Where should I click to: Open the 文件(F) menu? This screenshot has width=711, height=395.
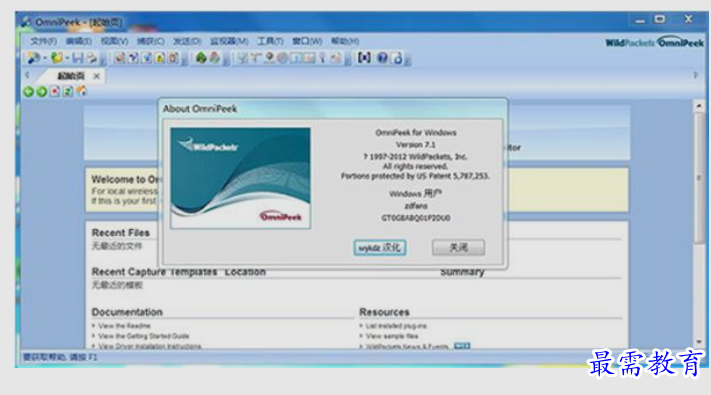click(x=44, y=41)
